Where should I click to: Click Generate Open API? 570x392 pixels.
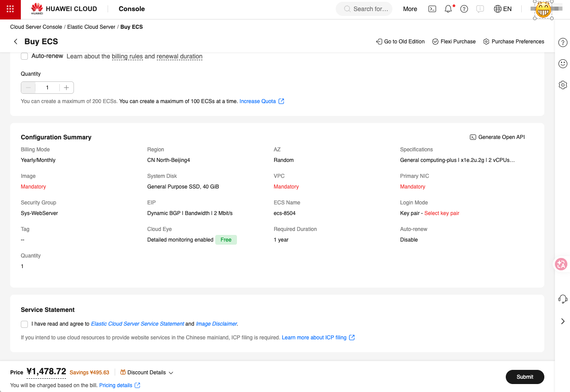pyautogui.click(x=497, y=137)
